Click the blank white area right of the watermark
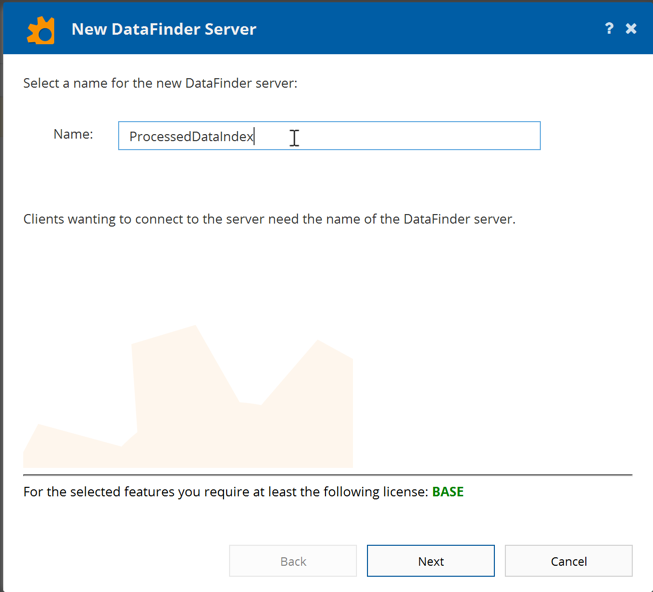Viewport: 653px width, 592px height. coord(500,380)
